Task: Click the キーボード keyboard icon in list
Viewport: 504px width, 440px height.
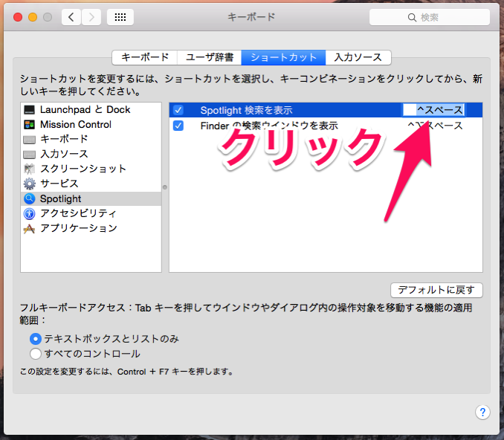Action: (29, 140)
